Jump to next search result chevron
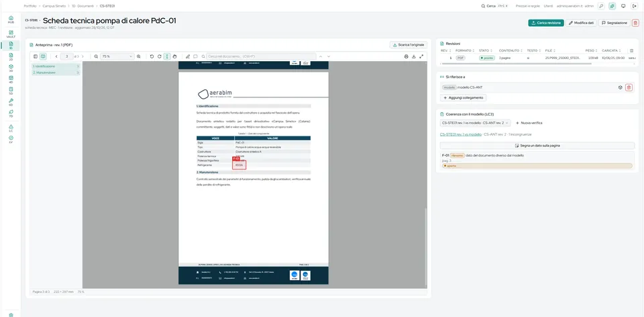The image size is (644, 317). click(x=328, y=56)
